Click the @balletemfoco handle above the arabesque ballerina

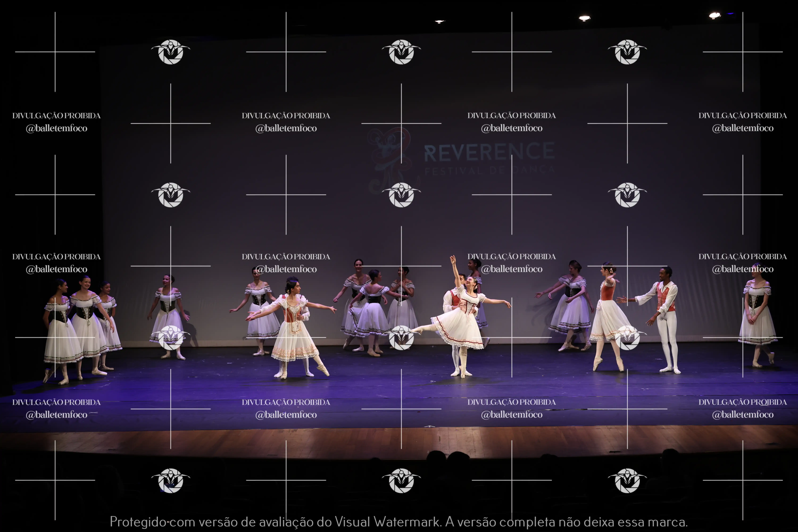[512, 269]
